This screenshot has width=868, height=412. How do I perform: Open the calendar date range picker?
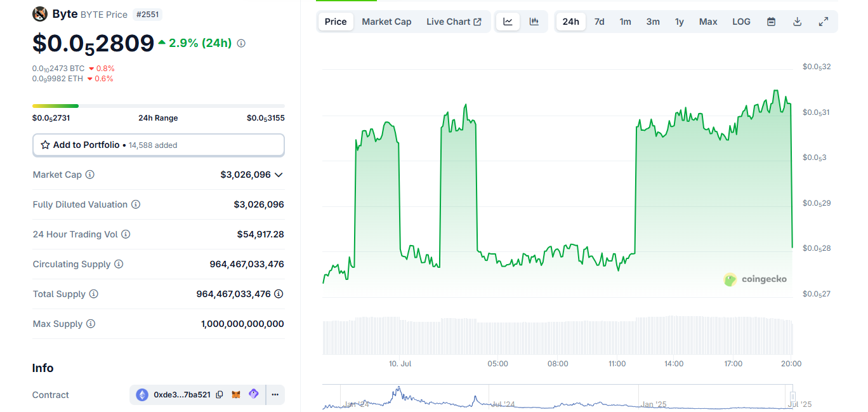click(x=772, y=22)
